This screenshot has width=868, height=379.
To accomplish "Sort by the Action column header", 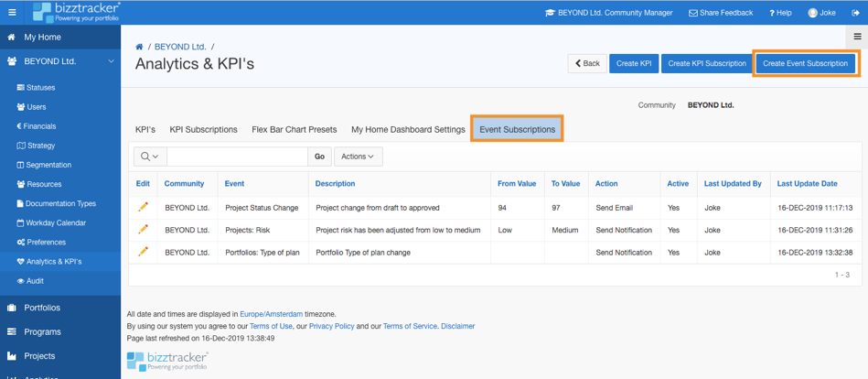I will click(x=606, y=183).
